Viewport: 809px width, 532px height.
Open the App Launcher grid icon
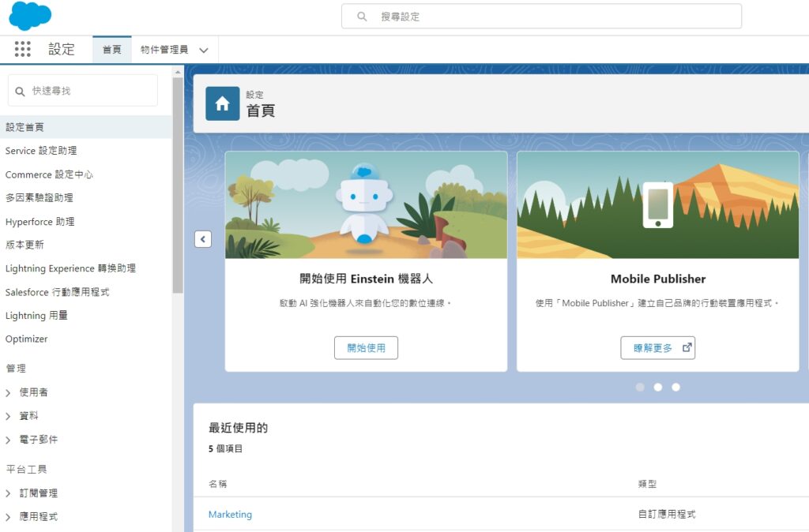(x=23, y=50)
